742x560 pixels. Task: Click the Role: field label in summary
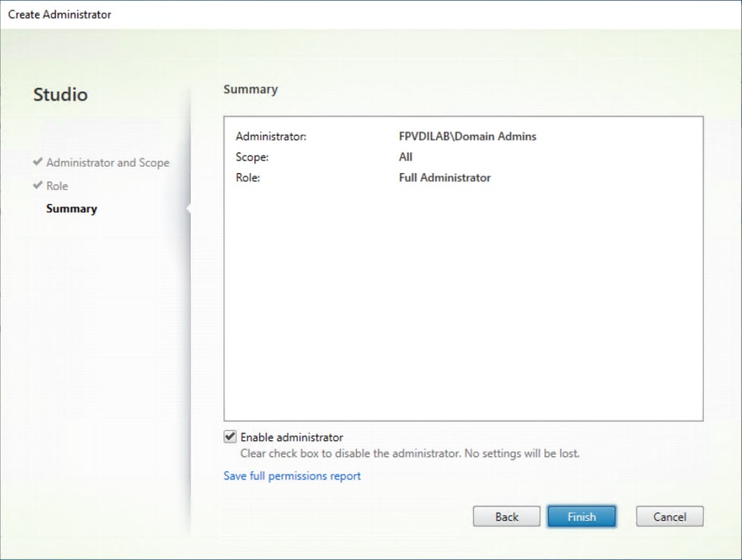coord(248,177)
